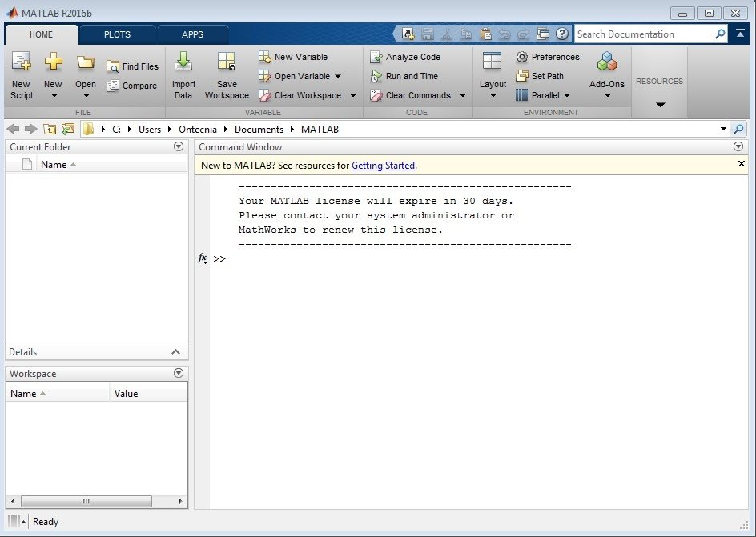Expand the RESOURCES section arrow

(x=661, y=105)
